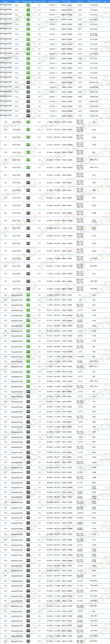Click '170kW / 231KM' in Multivan BDL row
The image size is (110, 644).
coord(67,152)
